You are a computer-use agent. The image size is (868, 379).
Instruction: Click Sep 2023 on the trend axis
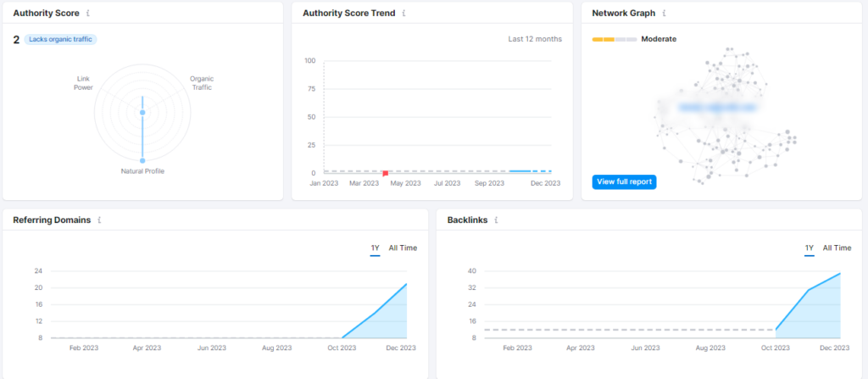(x=489, y=183)
